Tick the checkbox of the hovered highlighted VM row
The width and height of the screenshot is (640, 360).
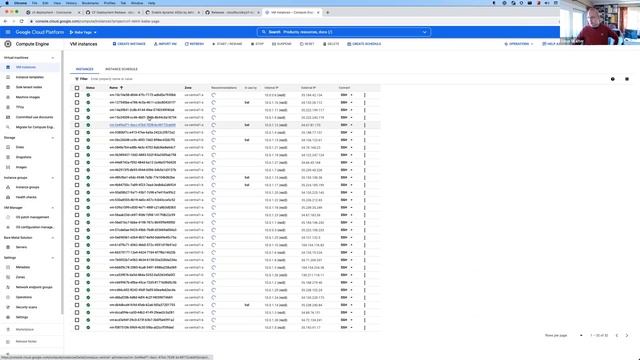pos(77,125)
